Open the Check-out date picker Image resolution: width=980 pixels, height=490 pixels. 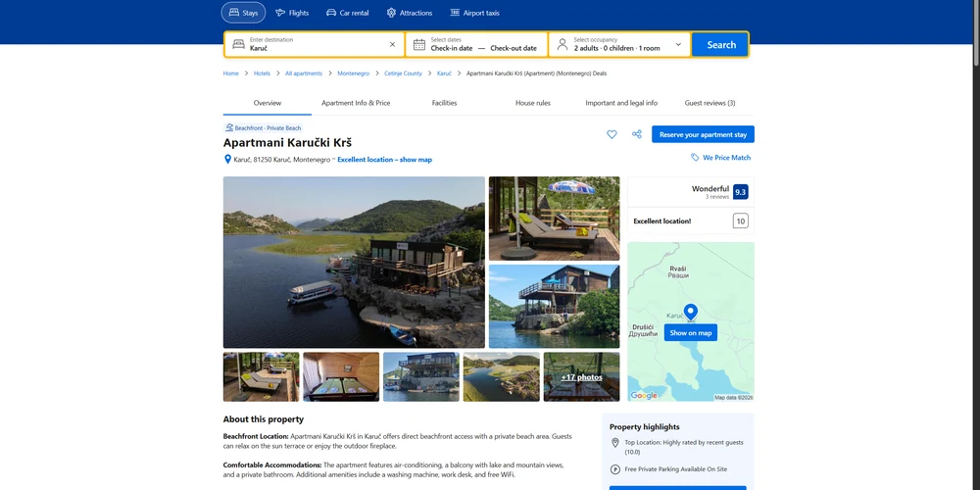(514, 48)
